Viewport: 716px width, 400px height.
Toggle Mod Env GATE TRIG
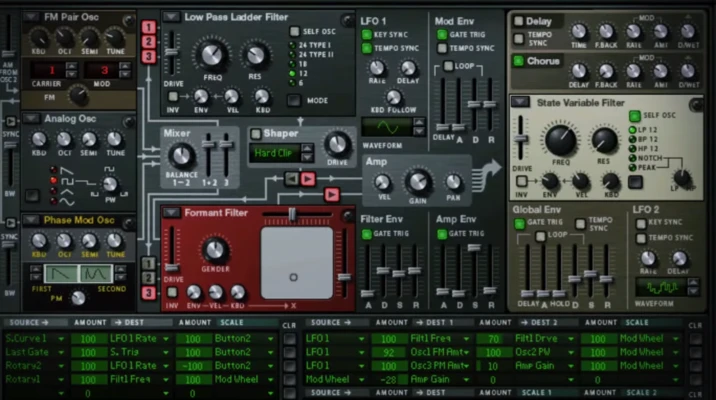(x=442, y=35)
